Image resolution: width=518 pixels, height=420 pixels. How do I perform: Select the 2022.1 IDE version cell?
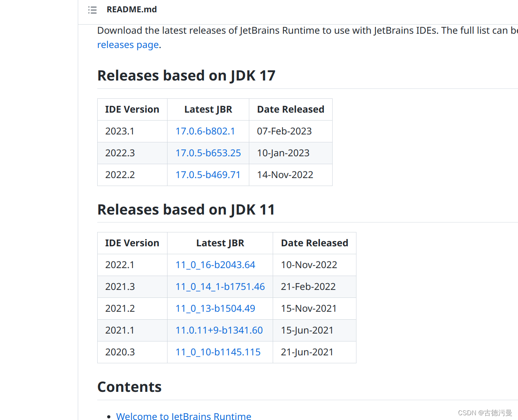pos(132,265)
